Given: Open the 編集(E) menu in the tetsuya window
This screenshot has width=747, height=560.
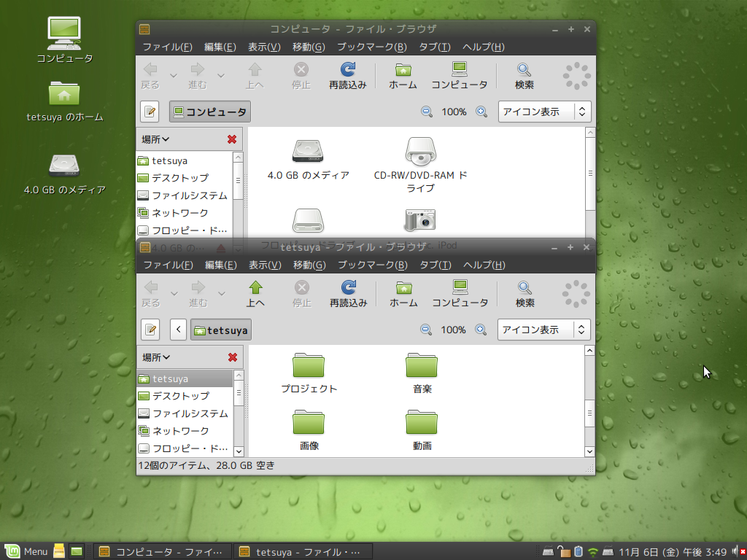Looking at the screenshot, I should (220, 265).
